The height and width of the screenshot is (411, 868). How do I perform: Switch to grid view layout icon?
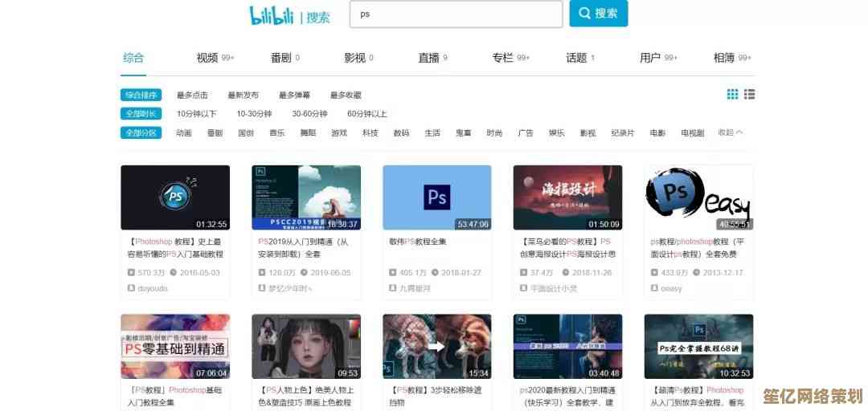[x=732, y=95]
